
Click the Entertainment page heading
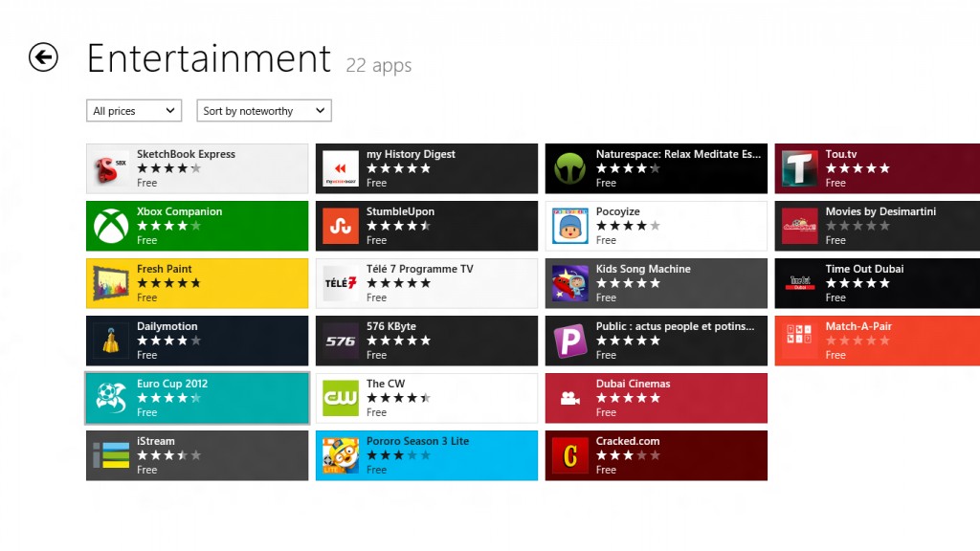coord(209,58)
